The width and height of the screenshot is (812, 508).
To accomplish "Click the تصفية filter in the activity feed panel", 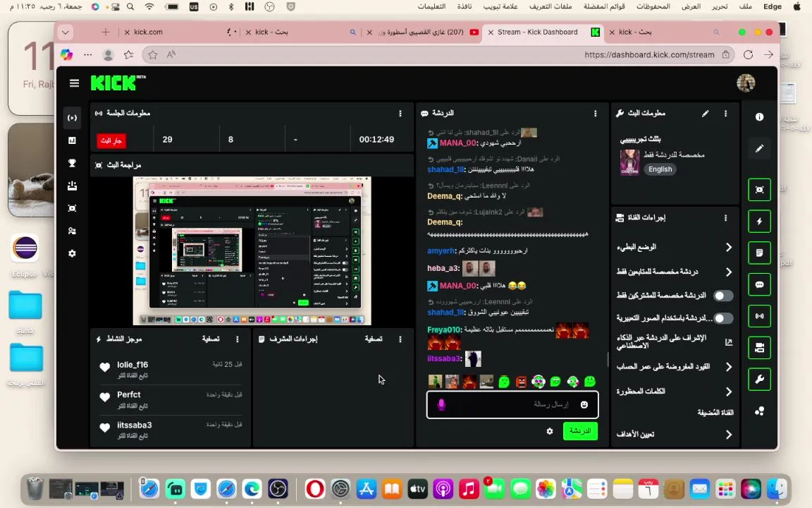I will pos(211,339).
